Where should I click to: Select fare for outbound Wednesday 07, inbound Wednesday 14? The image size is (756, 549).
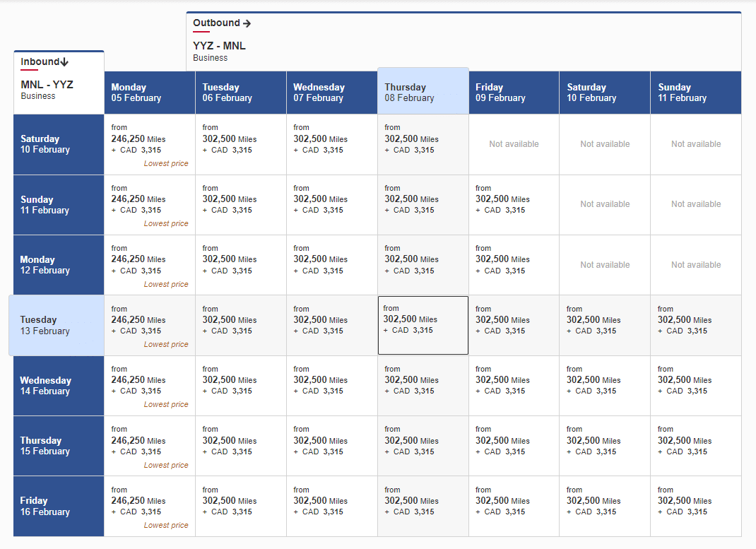pyautogui.click(x=331, y=386)
